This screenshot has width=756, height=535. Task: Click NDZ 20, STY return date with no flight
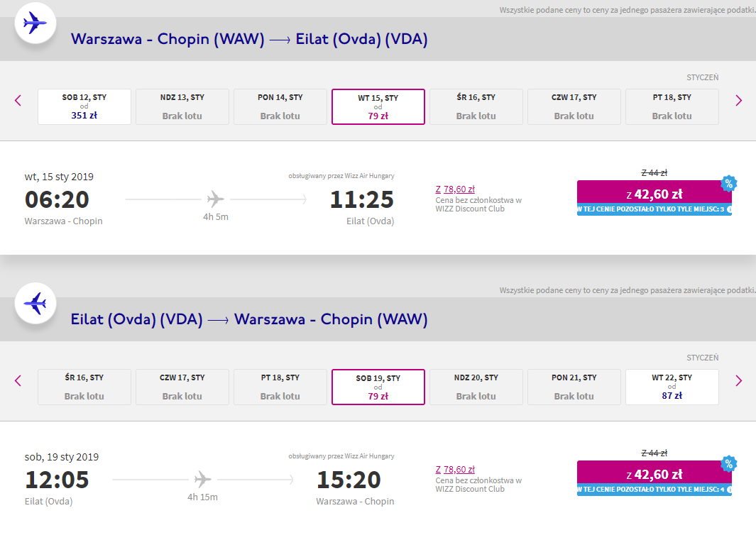[x=476, y=387]
